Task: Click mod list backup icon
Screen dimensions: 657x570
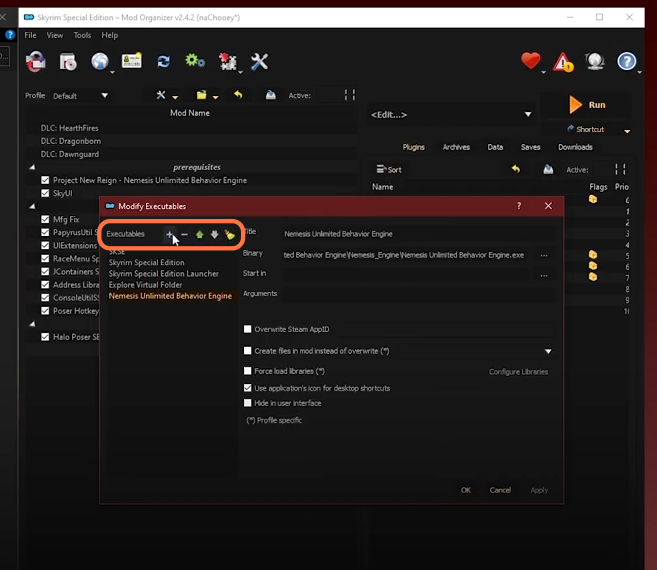Action: coord(271,95)
